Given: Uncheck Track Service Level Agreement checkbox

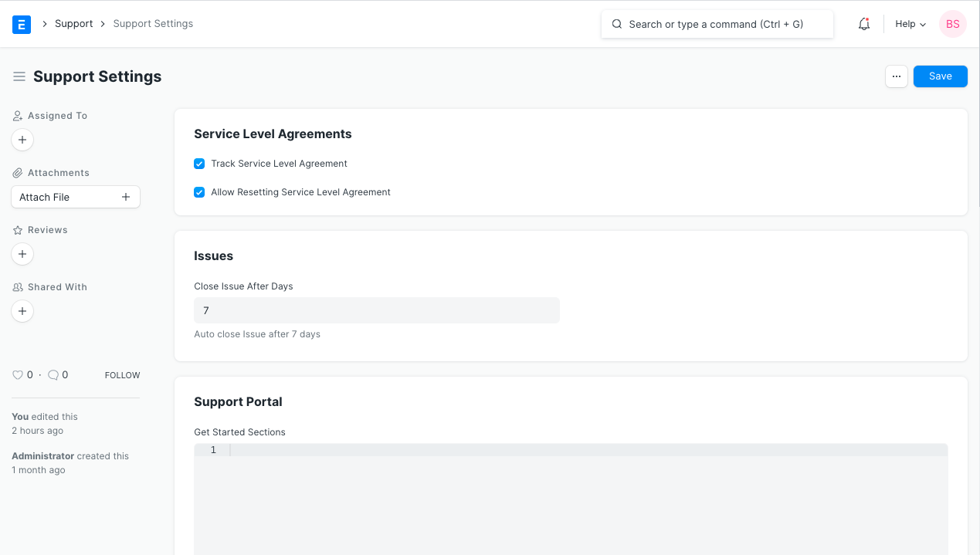Looking at the screenshot, I should [199, 164].
